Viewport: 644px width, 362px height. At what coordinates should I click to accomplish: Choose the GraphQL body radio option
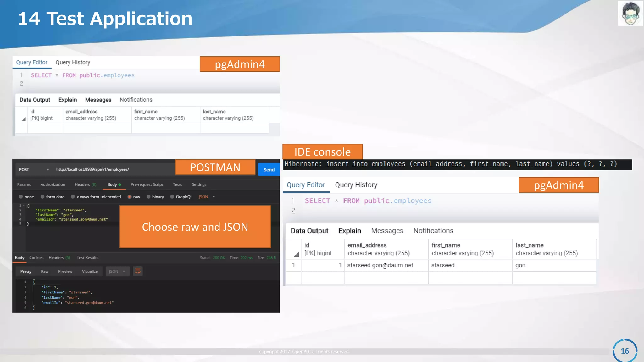172,197
